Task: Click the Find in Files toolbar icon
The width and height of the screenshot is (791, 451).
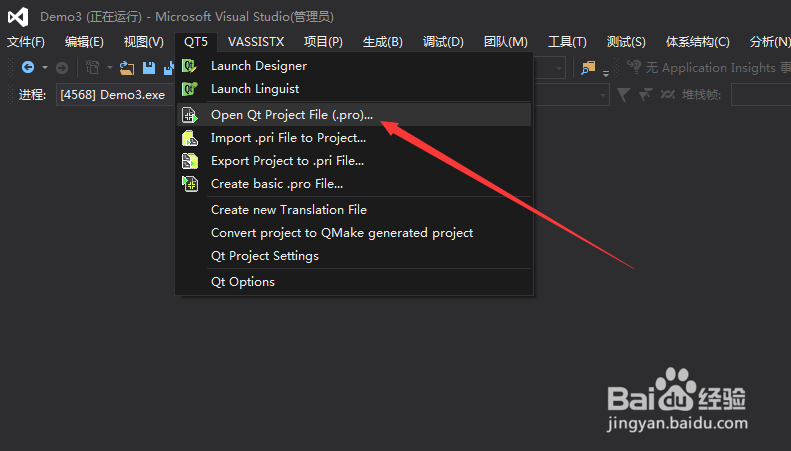Action: [587, 68]
